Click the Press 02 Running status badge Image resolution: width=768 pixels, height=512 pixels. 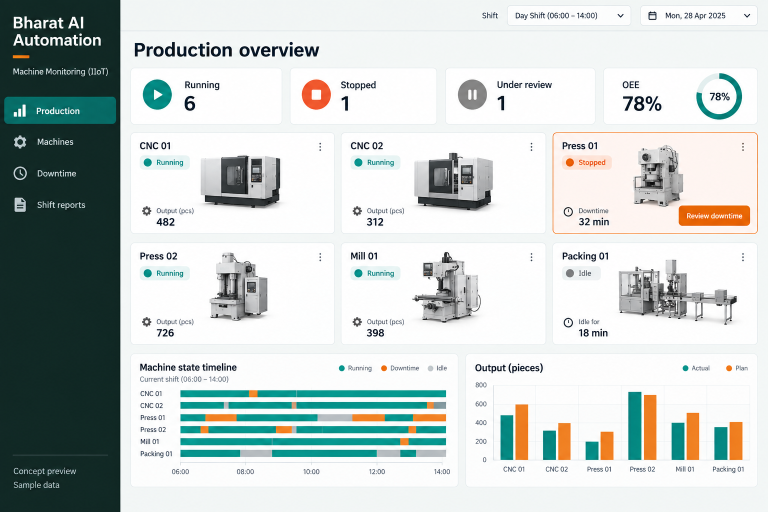click(165, 273)
